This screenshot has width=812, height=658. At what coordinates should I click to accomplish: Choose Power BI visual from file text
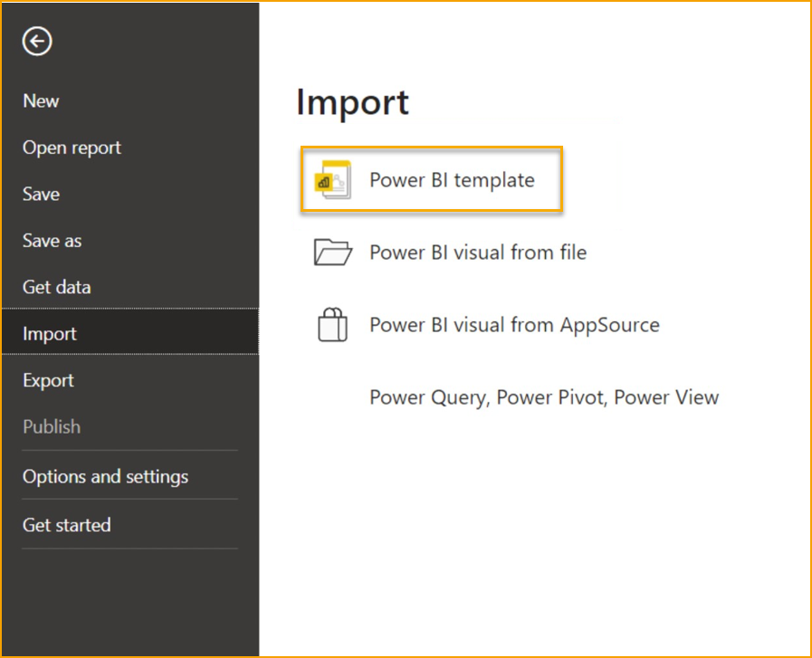[478, 253]
